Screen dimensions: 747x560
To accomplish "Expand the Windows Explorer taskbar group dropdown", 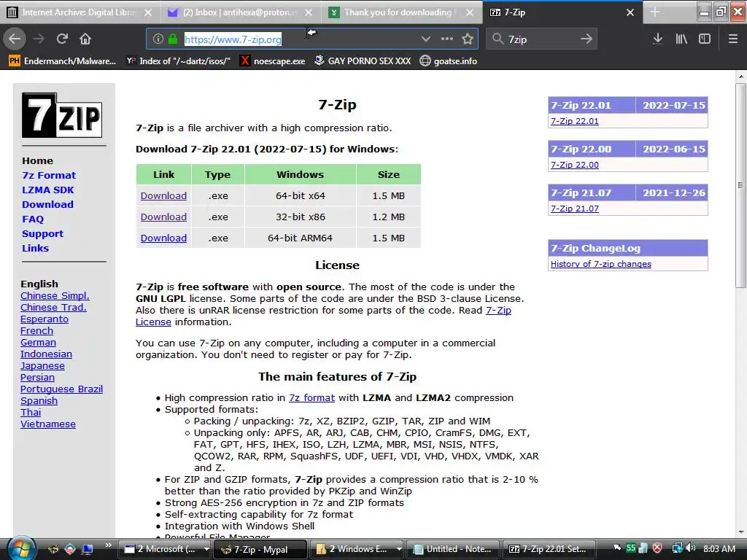I will click(x=399, y=549).
